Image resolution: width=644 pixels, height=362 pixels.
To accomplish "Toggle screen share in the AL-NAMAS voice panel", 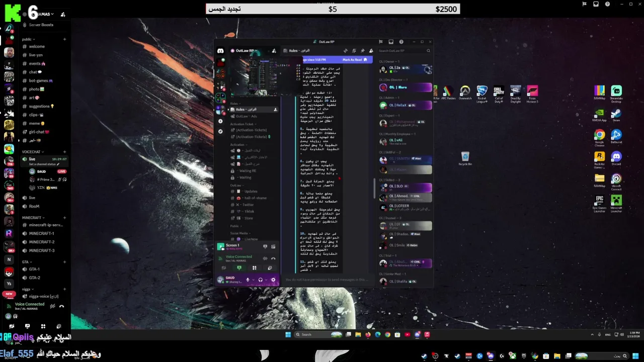I will pyautogui.click(x=27, y=326).
